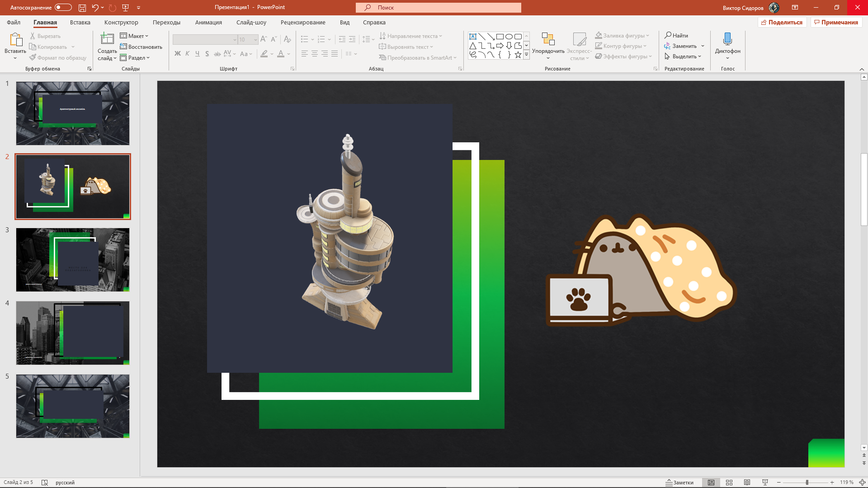
Task: Select the star shape in gallery
Action: [x=518, y=55]
